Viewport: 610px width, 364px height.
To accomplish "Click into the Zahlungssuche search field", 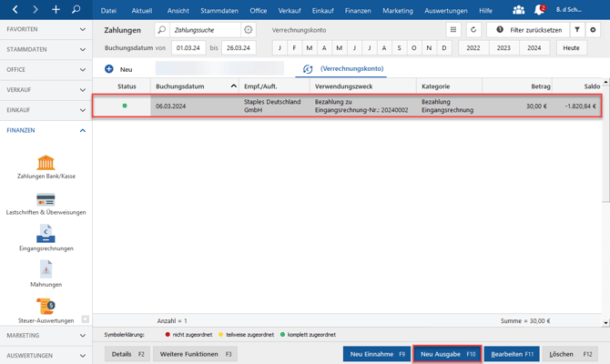I will pos(205,30).
